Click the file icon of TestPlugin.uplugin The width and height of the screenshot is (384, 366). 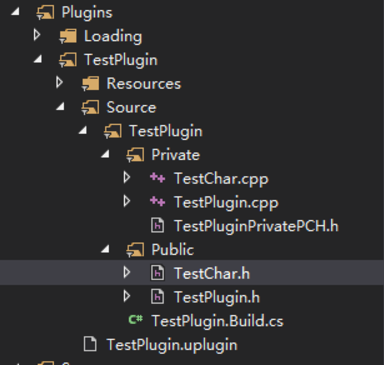click(x=90, y=344)
